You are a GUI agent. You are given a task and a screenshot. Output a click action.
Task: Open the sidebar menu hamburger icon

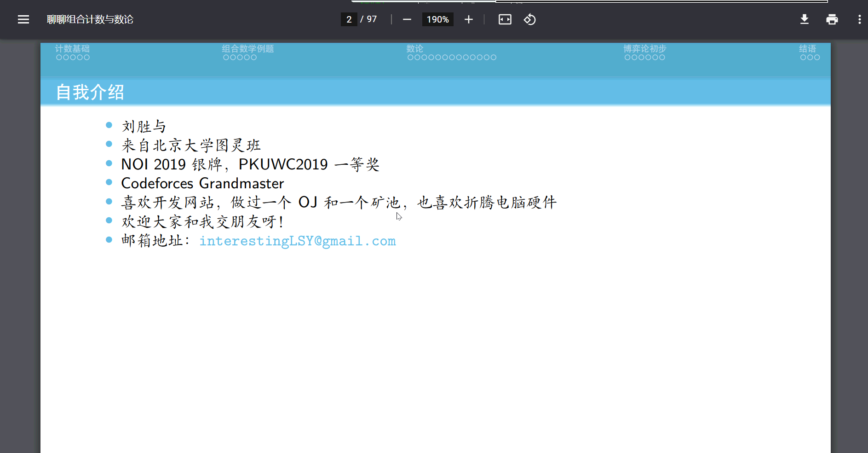pos(23,19)
